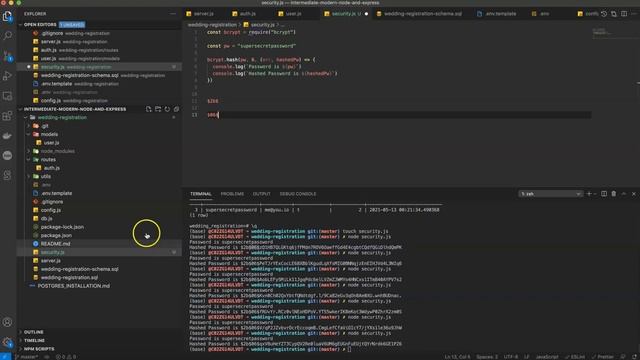
Task: Open wedding-registration.sql in file tree
Action: [x=69, y=278]
